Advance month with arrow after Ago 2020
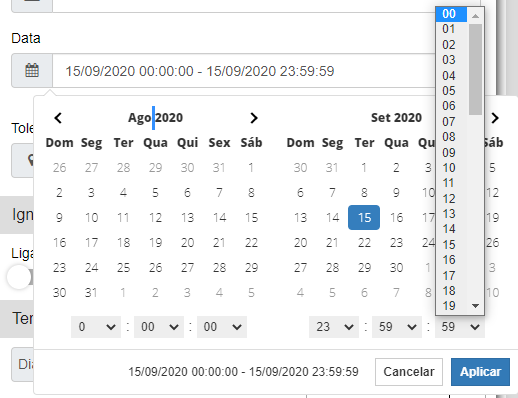The image size is (518, 398). coord(254,118)
